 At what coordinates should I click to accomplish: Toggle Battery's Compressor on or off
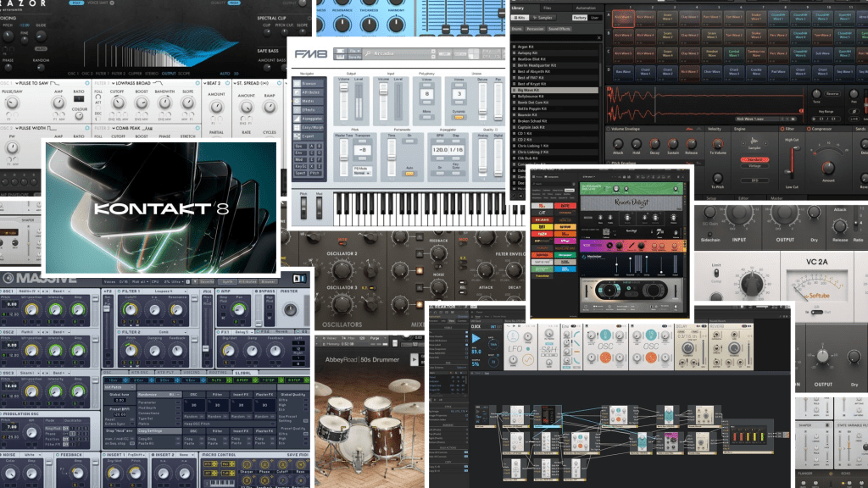(809, 129)
